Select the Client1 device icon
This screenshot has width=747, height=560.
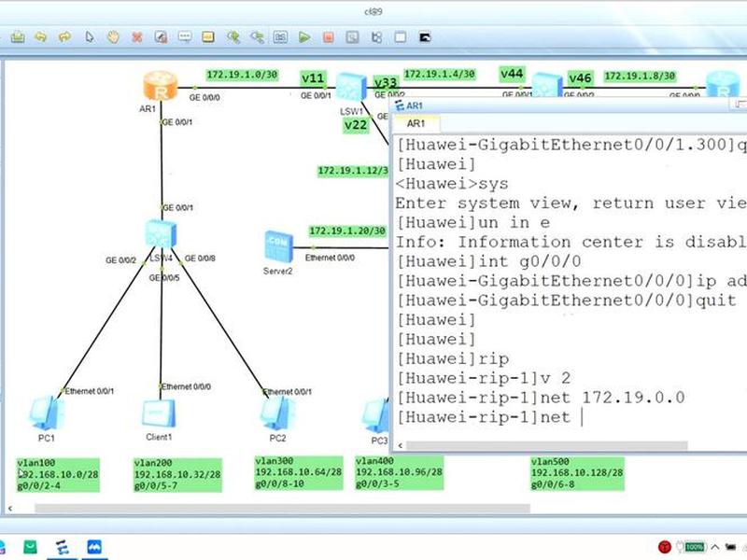[159, 413]
